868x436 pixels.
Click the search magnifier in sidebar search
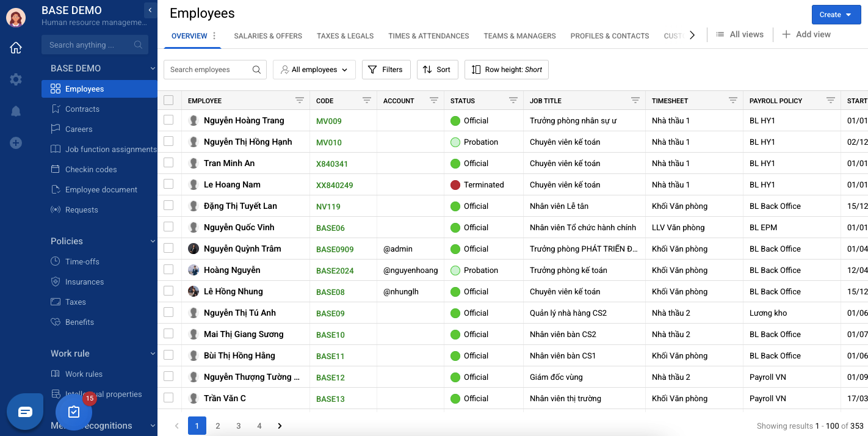click(x=138, y=45)
